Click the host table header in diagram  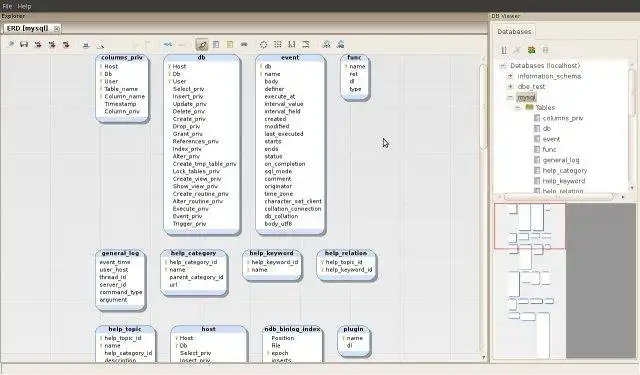209,329
